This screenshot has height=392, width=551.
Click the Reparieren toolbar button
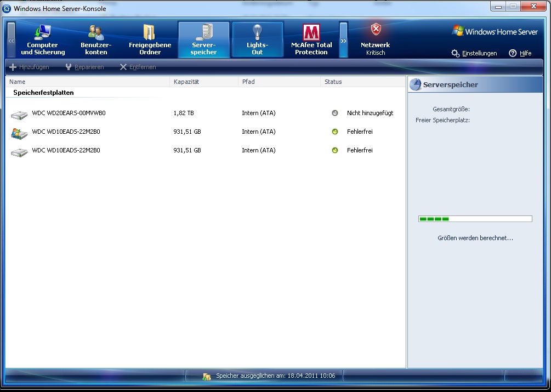84,67
